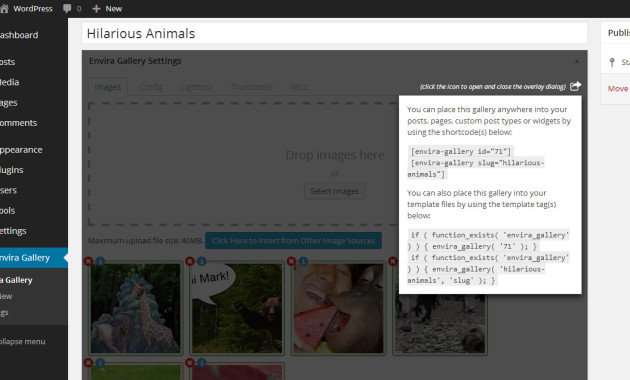The width and height of the screenshot is (630, 380).
Task: Open info for the red second-row image
Action: [202, 363]
